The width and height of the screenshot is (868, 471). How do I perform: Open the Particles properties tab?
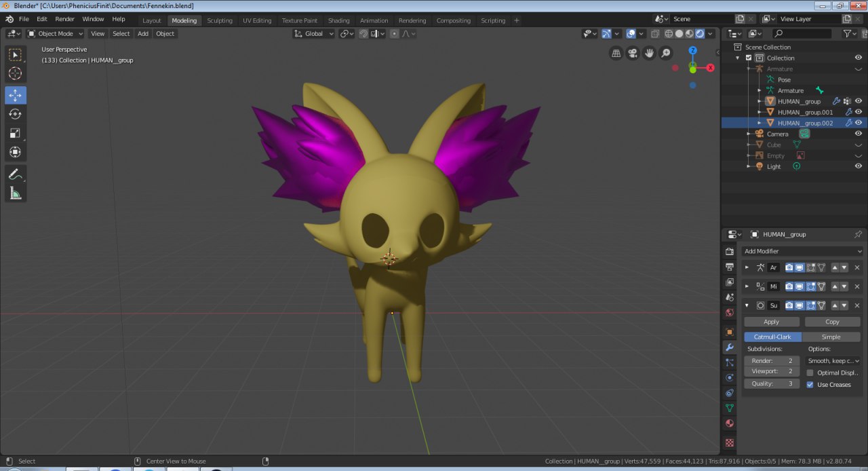[x=730, y=362]
